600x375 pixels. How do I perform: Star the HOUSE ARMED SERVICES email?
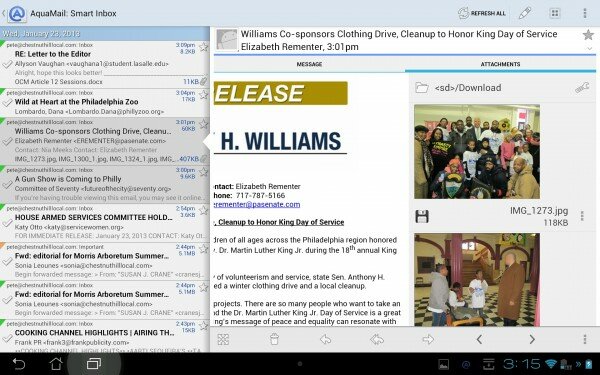point(204,210)
